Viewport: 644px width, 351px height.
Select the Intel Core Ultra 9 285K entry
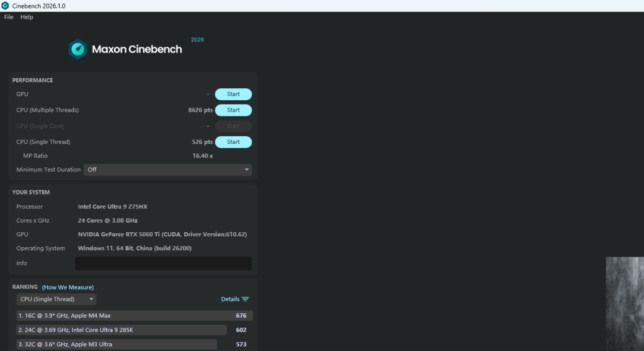click(122, 330)
